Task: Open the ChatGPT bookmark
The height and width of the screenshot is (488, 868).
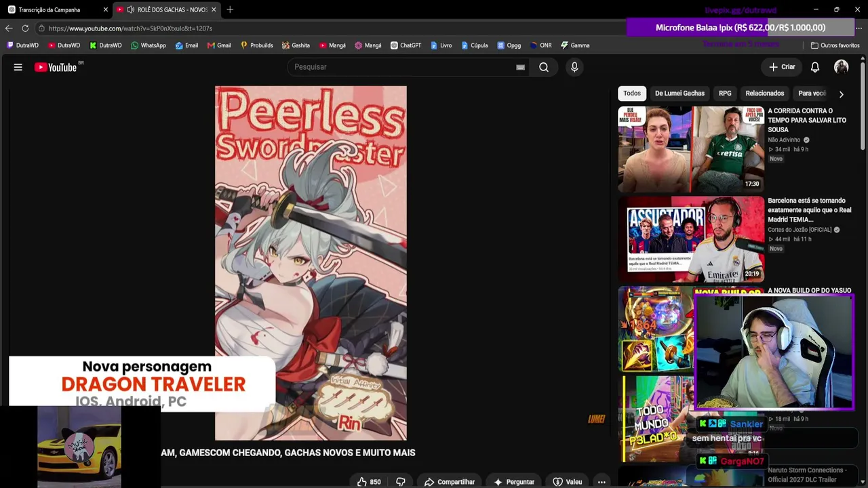Action: [406, 45]
